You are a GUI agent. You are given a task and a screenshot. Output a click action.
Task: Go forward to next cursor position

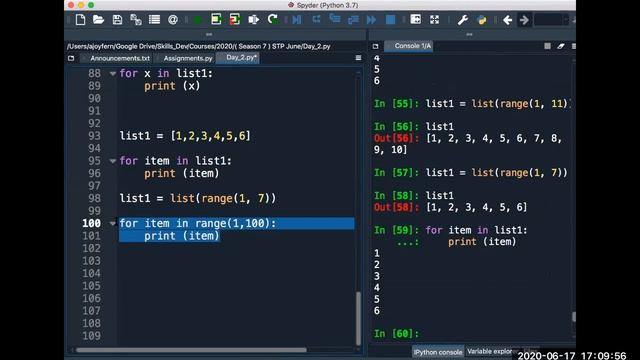click(524, 20)
